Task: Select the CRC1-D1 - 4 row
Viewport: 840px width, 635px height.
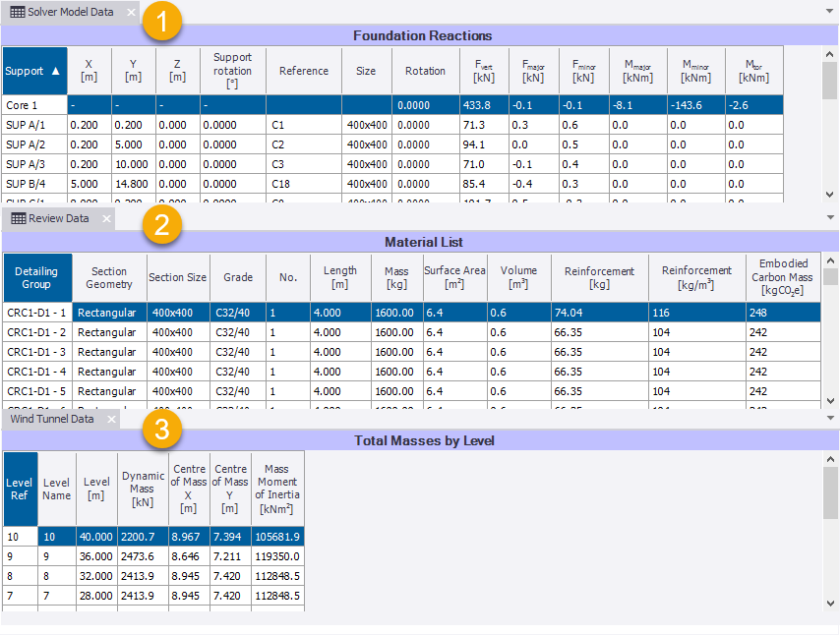Action: [412, 372]
